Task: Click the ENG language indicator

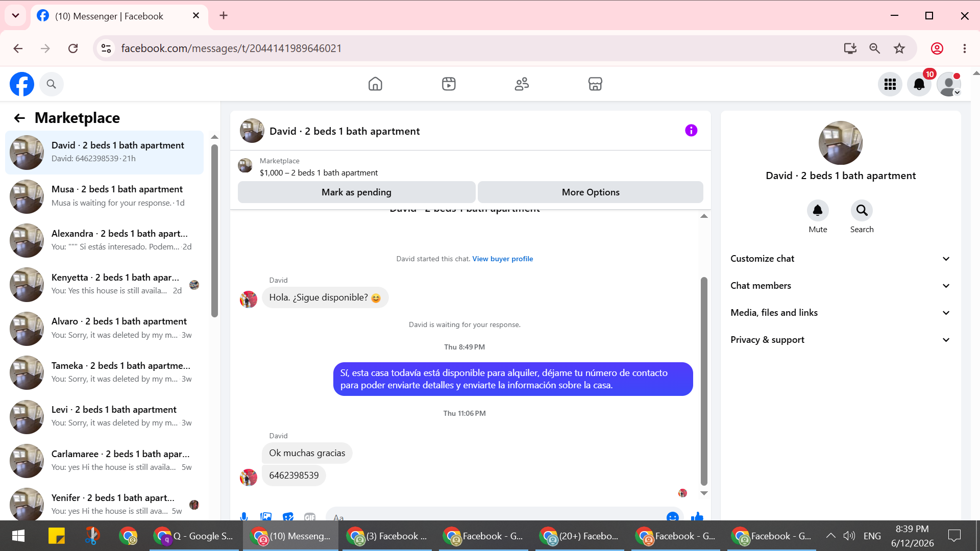Action: [872, 536]
